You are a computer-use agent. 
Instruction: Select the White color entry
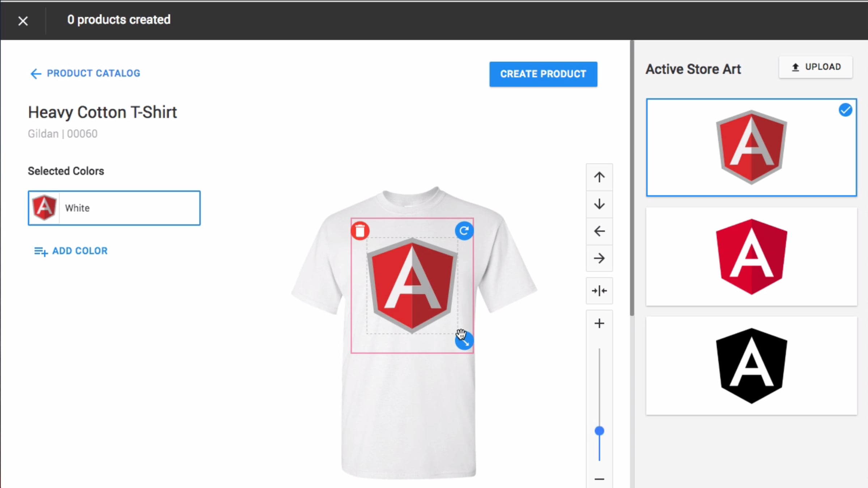[x=114, y=208]
